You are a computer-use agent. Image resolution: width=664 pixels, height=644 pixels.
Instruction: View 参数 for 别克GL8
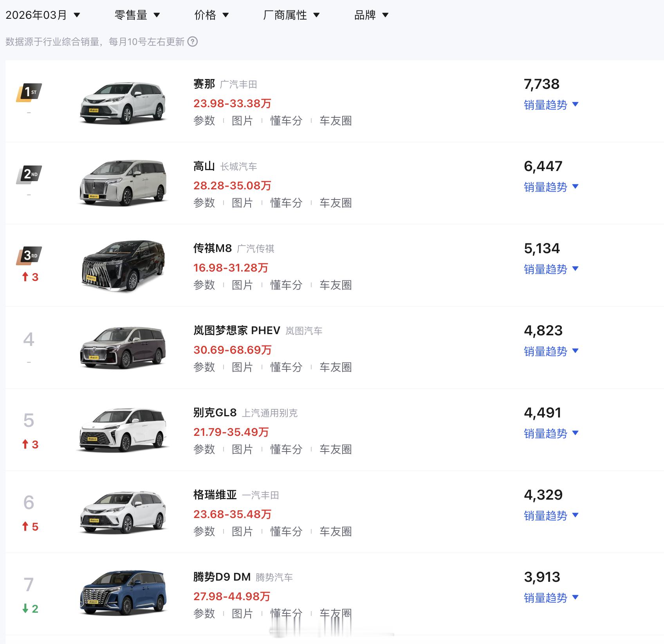coord(204,449)
